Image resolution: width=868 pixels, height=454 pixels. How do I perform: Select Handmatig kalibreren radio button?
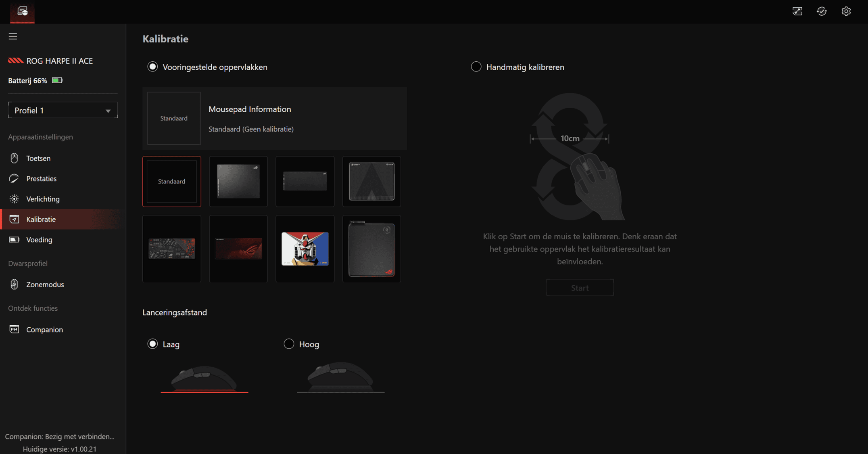476,67
